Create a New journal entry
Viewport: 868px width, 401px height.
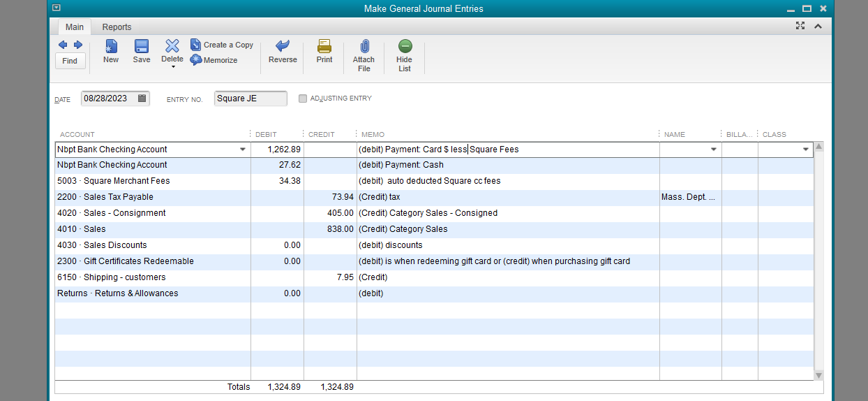point(111,52)
